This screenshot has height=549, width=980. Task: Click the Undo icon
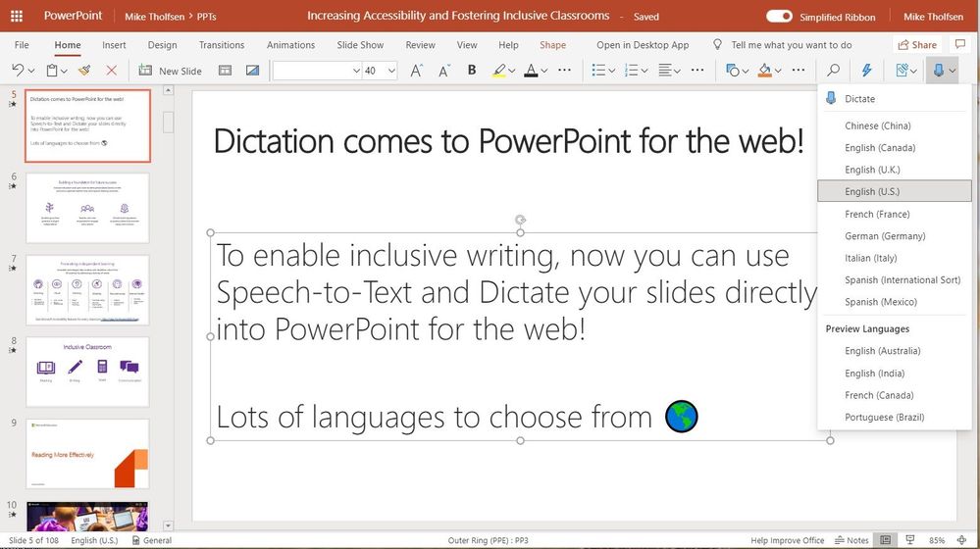18,71
